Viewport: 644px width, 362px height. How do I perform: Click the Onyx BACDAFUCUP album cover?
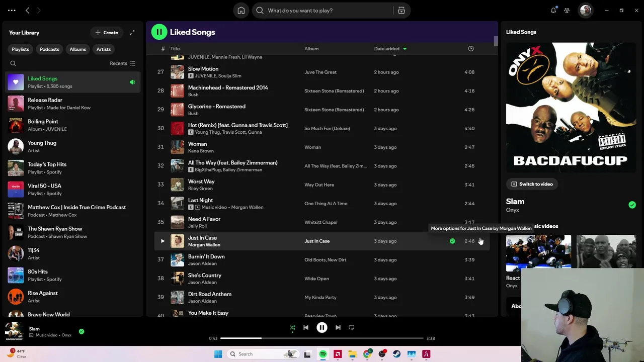571,108
